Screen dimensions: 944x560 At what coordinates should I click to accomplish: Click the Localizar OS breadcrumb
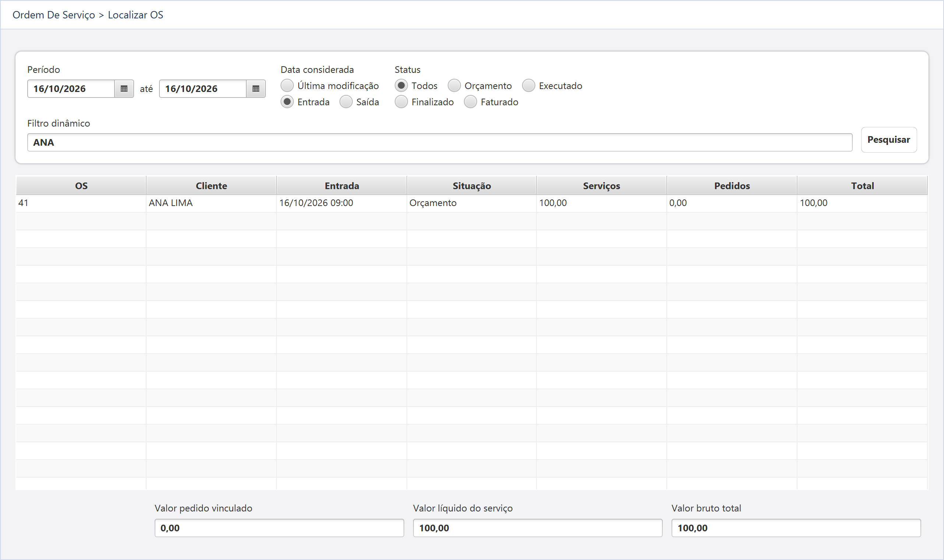coord(135,15)
